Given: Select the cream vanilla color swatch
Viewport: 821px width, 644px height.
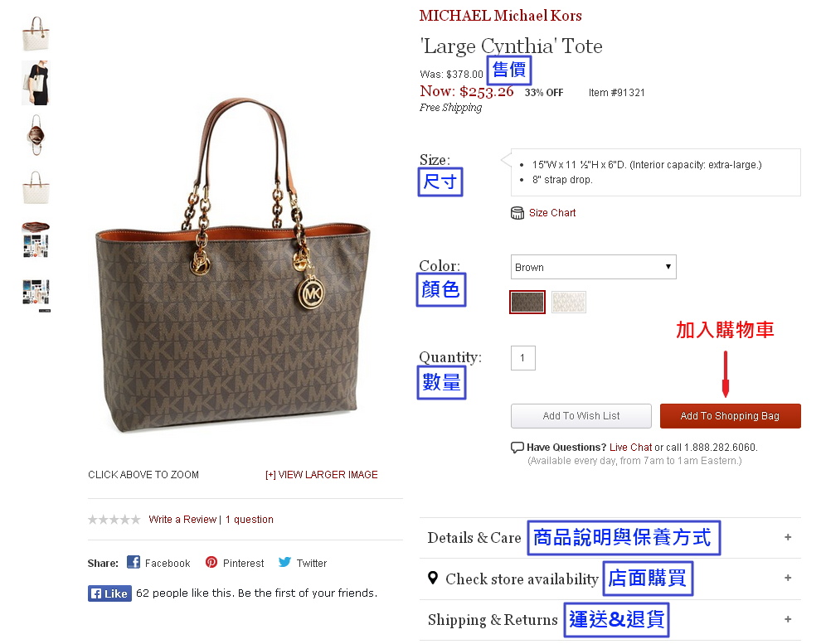Looking at the screenshot, I should point(569,303).
